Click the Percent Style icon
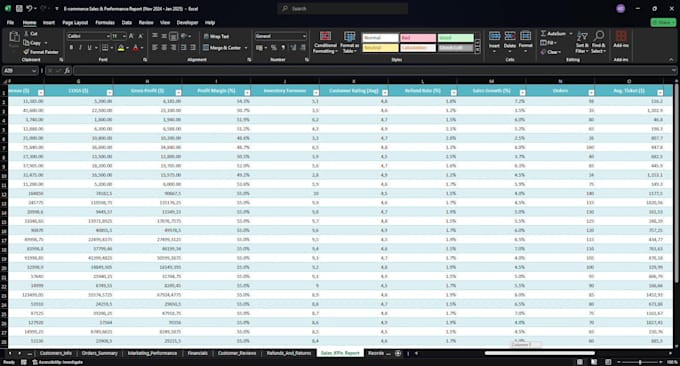 click(x=274, y=48)
